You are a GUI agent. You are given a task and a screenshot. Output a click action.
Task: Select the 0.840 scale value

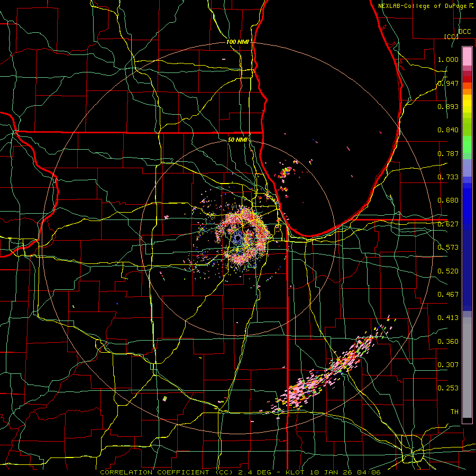click(448, 130)
